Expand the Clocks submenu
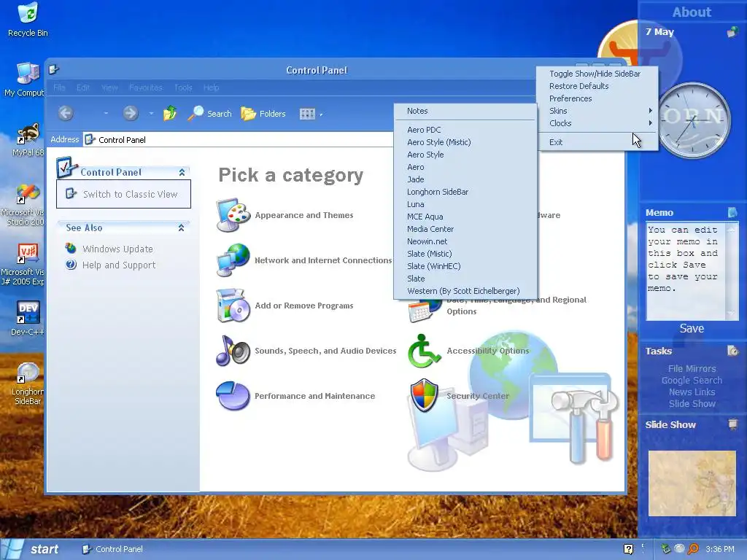The height and width of the screenshot is (560, 747). click(x=598, y=123)
